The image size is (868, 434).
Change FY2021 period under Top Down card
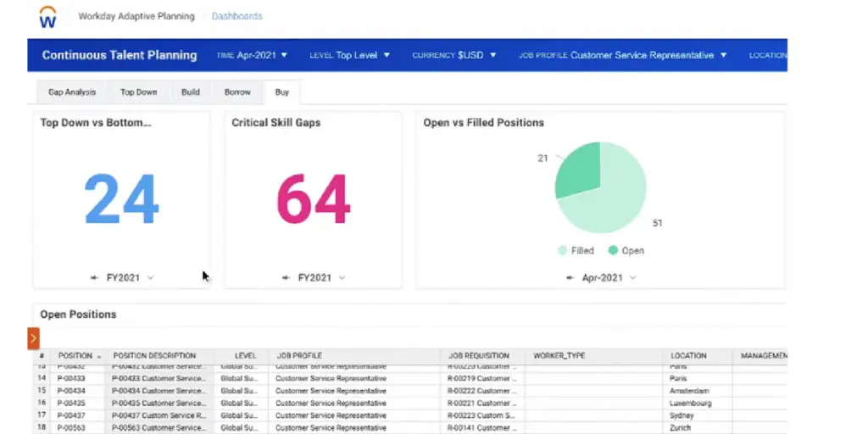pos(122,278)
